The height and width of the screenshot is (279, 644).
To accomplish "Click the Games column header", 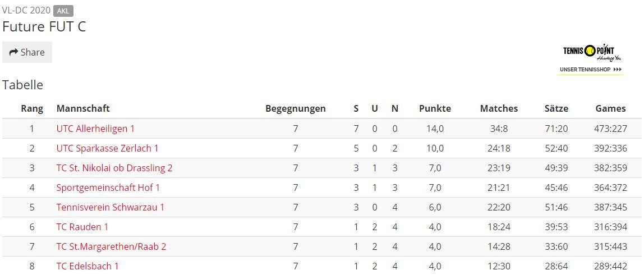I will tap(611, 108).
